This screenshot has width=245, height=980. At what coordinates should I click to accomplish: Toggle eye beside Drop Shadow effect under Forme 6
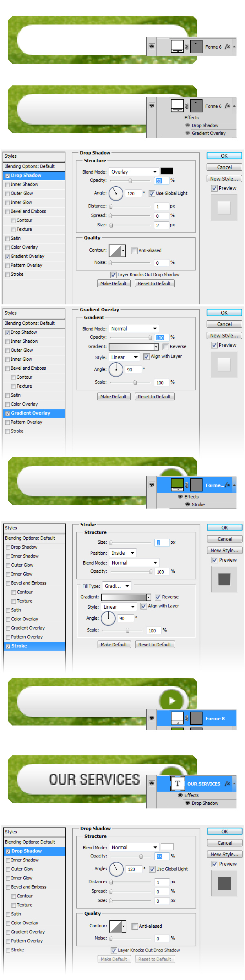pos(188,125)
